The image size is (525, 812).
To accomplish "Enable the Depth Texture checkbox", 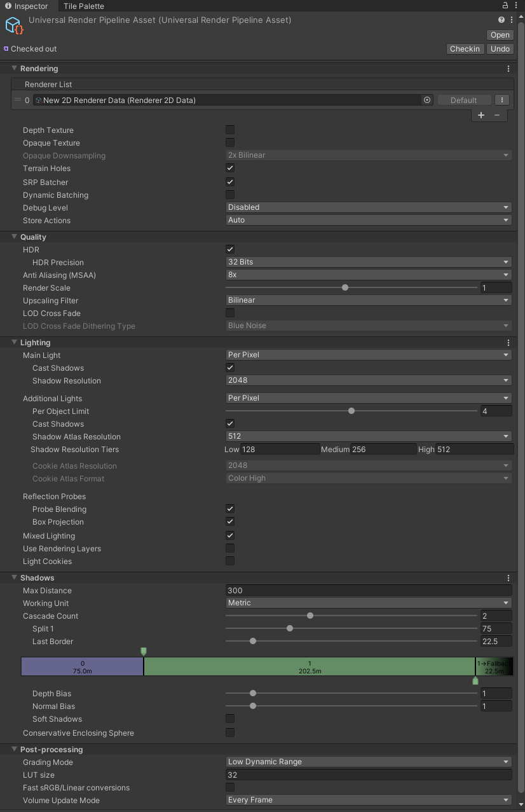I will coord(229,130).
